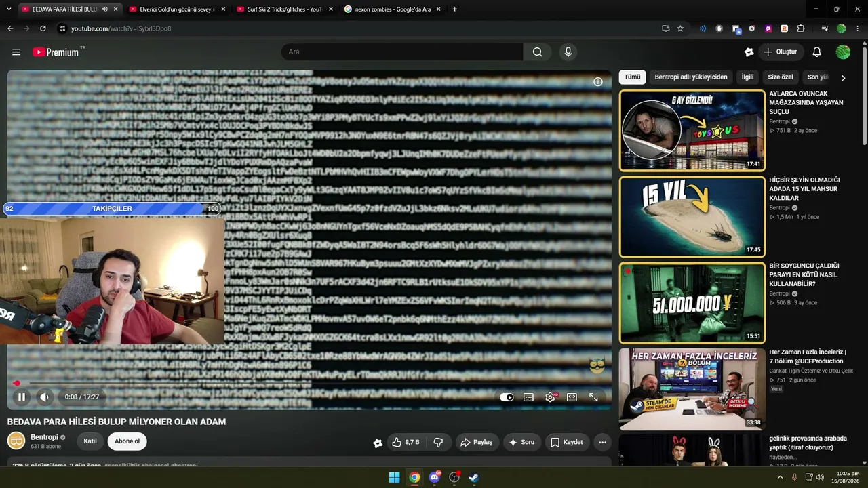This screenshot has width=868, height=488.
Task: Toggle the autoplay switch
Action: [507, 397]
